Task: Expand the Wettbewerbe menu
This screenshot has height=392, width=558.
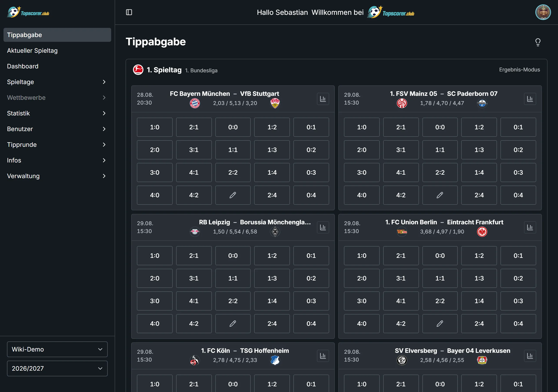Action: tap(57, 98)
